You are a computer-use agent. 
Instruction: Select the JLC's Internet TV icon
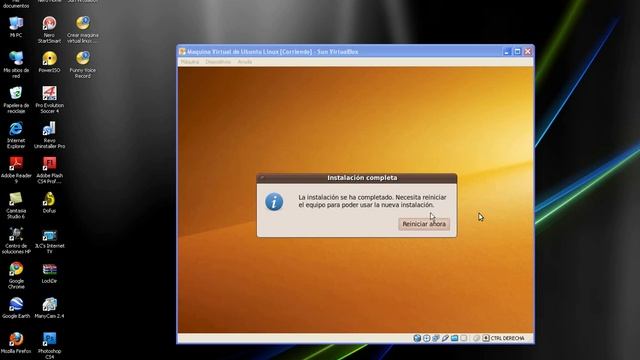[49, 240]
